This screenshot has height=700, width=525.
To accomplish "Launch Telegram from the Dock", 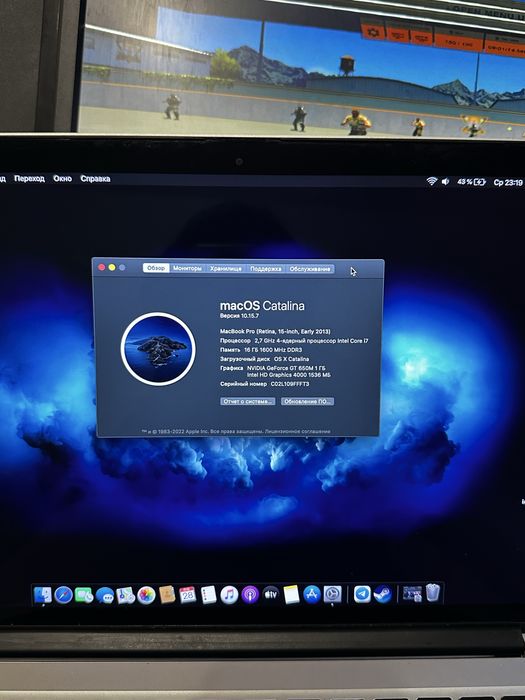I will (x=362, y=594).
